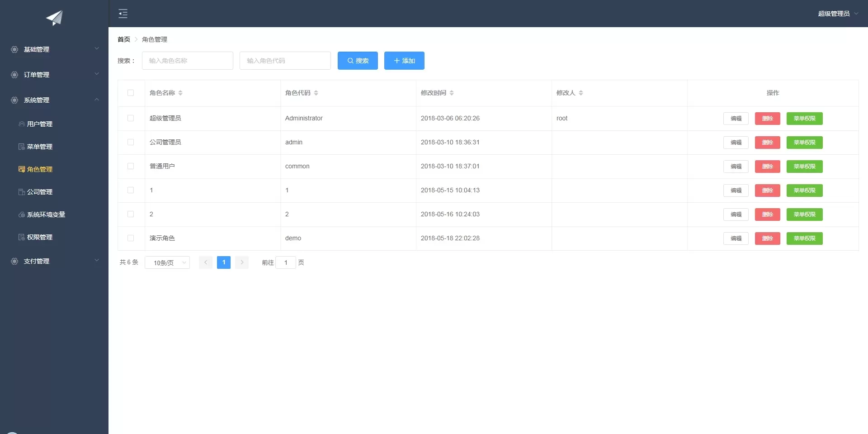868x434 pixels.
Task: Focus the 输入角色名称 search field
Action: [x=188, y=61]
